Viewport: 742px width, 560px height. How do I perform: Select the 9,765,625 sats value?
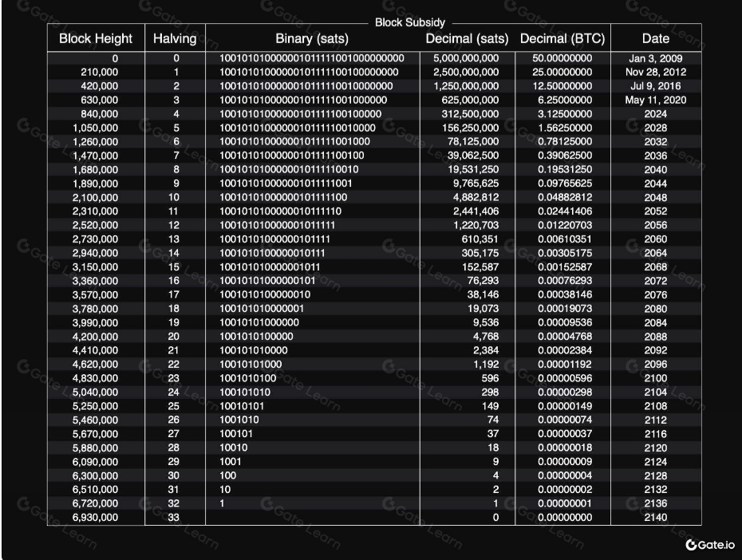[x=476, y=183]
